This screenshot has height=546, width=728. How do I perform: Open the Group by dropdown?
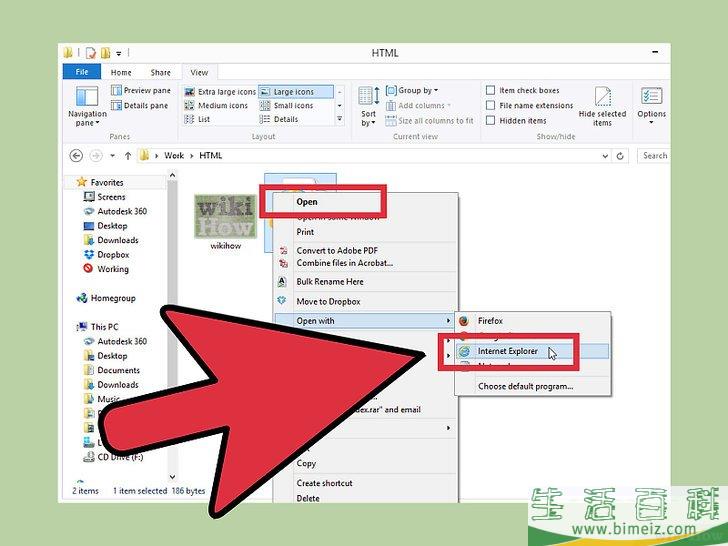pos(412,91)
